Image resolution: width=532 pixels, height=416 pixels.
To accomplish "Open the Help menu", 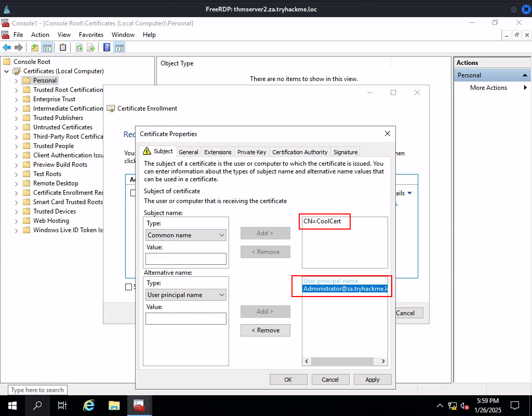I will click(x=149, y=35).
